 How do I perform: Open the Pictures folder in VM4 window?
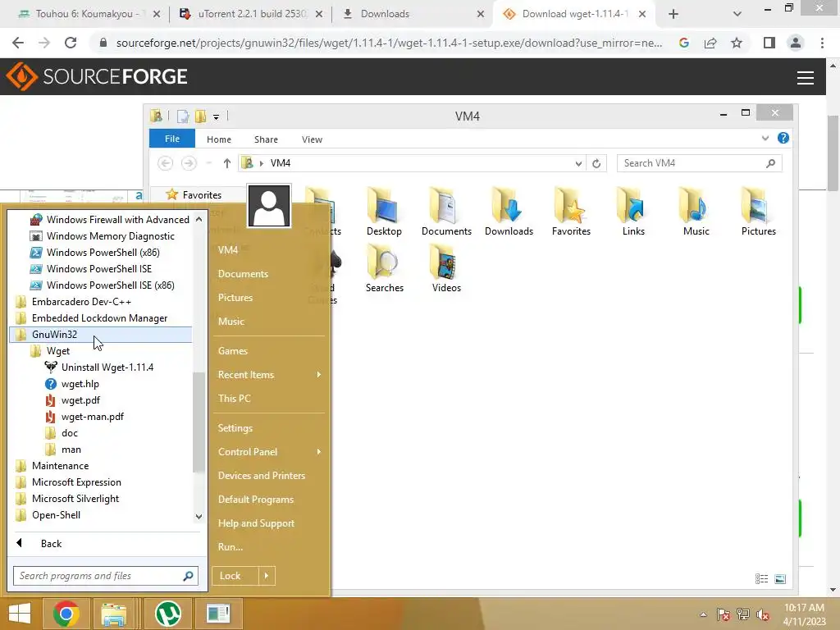point(759,212)
